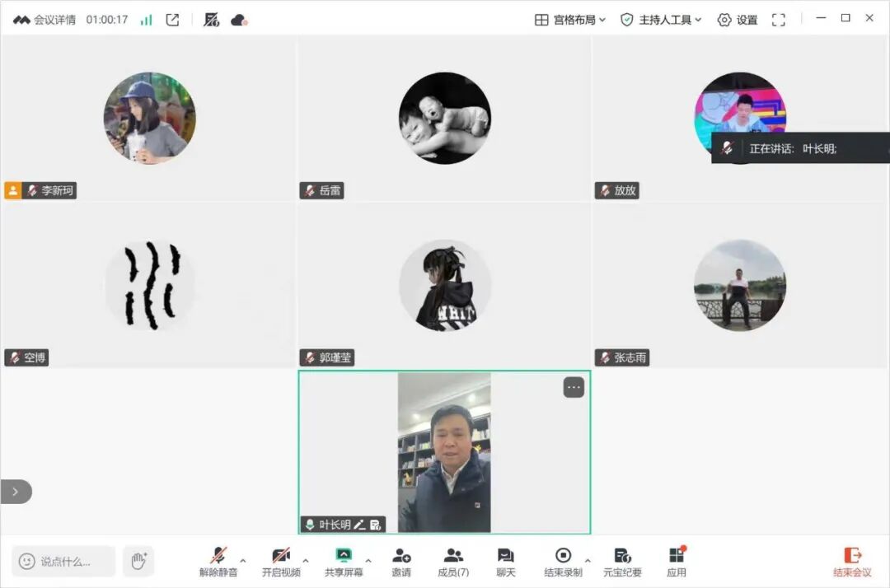Expand video options next to 开启视频
The height and width of the screenshot is (588, 890).
[306, 560]
